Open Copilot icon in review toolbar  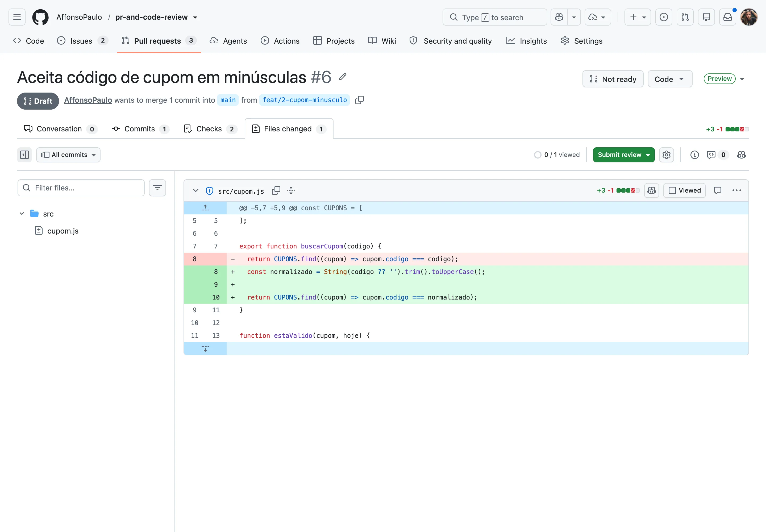tap(741, 155)
